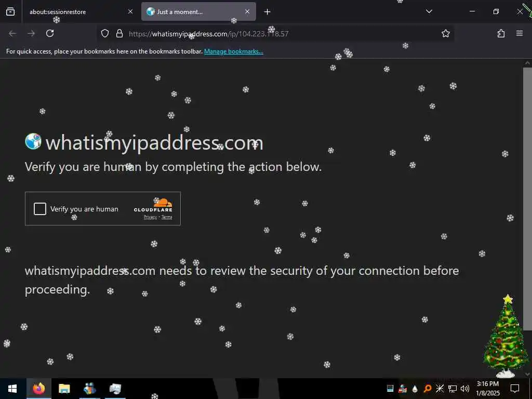Open Cloudflare Terms link
This screenshot has height=399, width=532.
click(x=167, y=217)
